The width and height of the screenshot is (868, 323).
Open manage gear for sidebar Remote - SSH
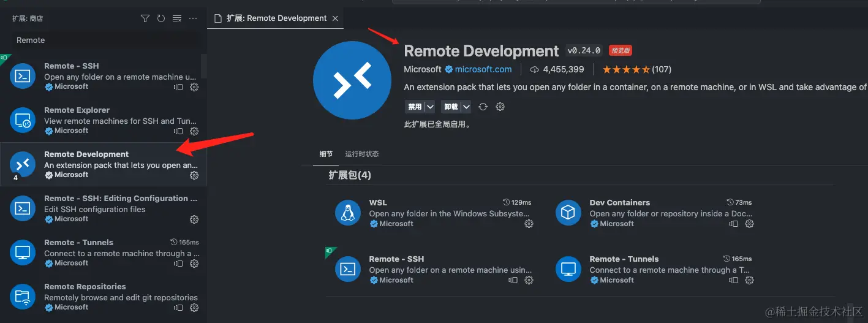[x=194, y=87]
